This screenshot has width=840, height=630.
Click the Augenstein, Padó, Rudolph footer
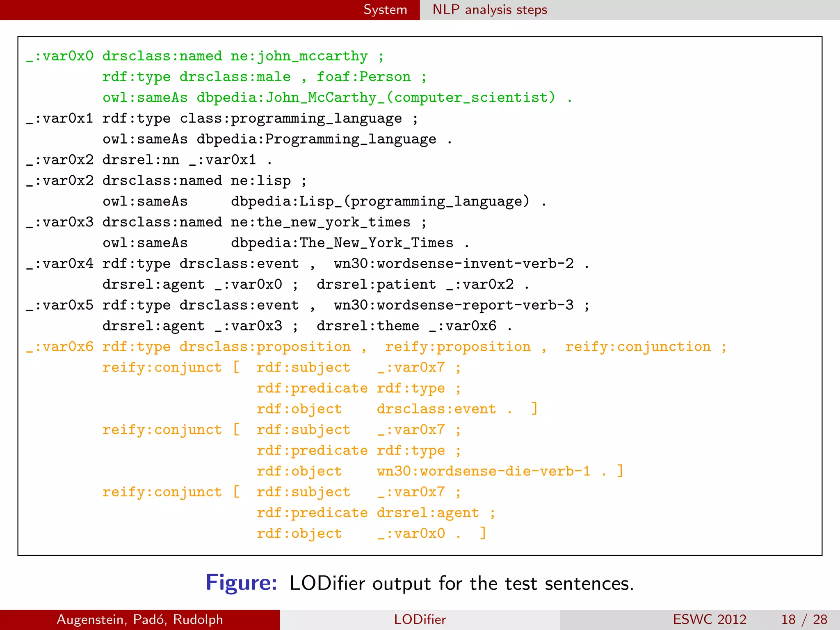140,619
